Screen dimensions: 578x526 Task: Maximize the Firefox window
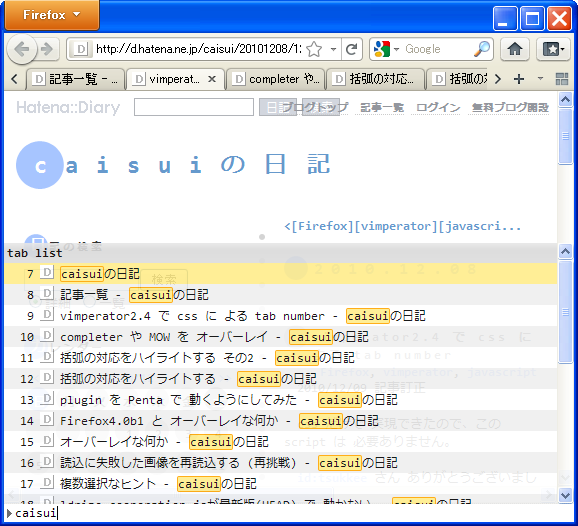tap(532, 18)
